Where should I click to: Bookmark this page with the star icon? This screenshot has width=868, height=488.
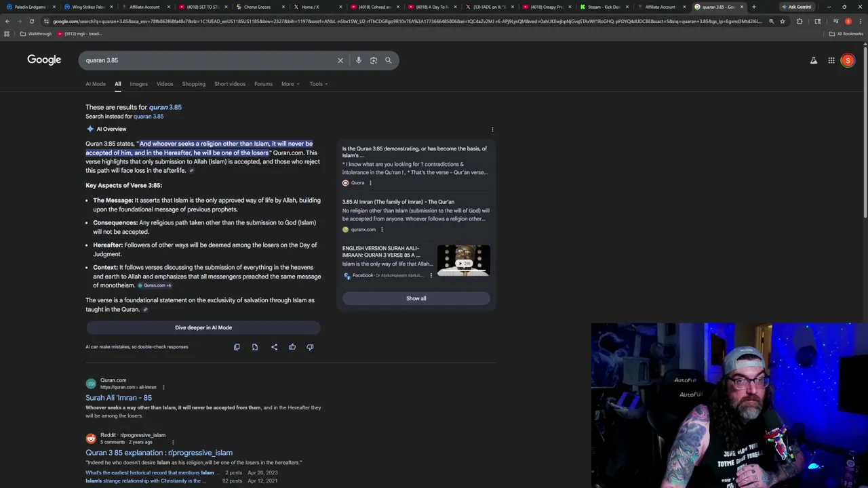coord(783,21)
